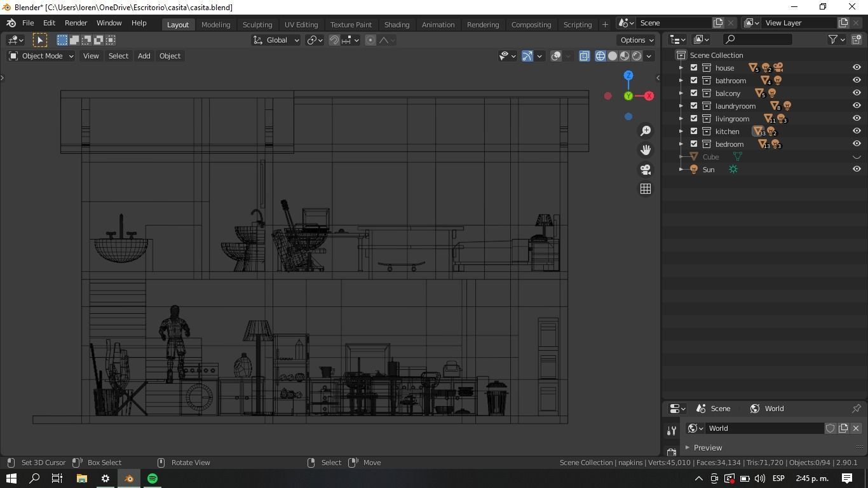Click the pin icon in Properties editor
Viewport: 868px width, 488px height.
pos(857,409)
